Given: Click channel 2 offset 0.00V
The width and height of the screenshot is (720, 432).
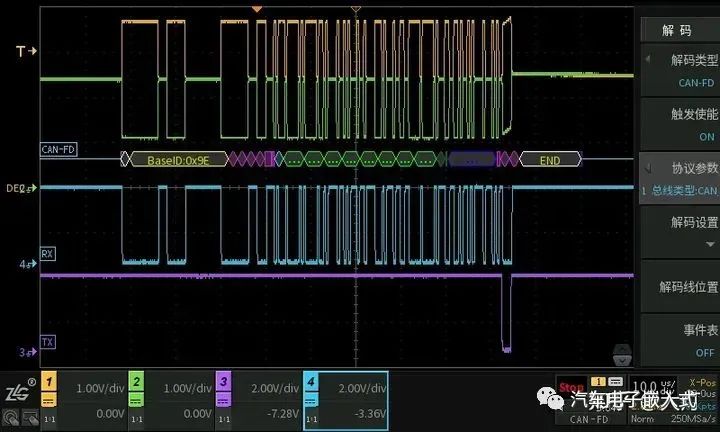Looking at the screenshot, I should click(x=197, y=414).
